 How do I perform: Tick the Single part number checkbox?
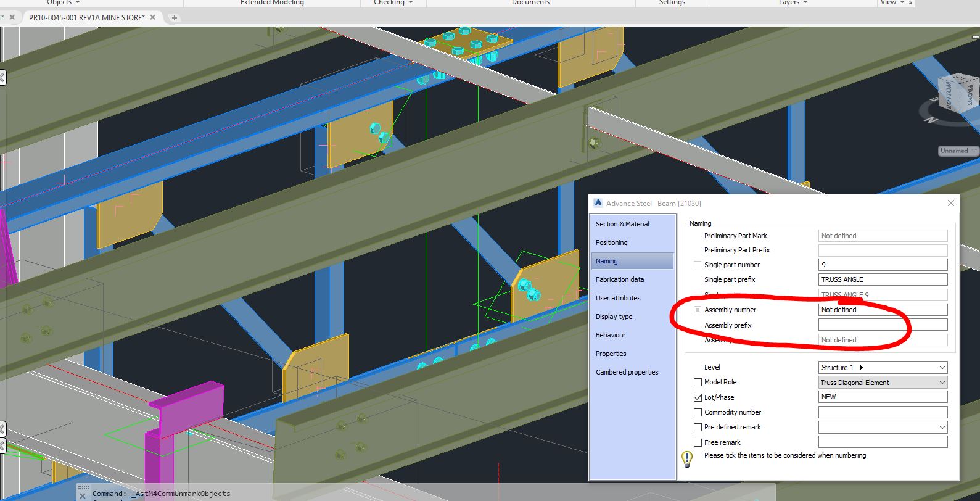click(x=698, y=265)
